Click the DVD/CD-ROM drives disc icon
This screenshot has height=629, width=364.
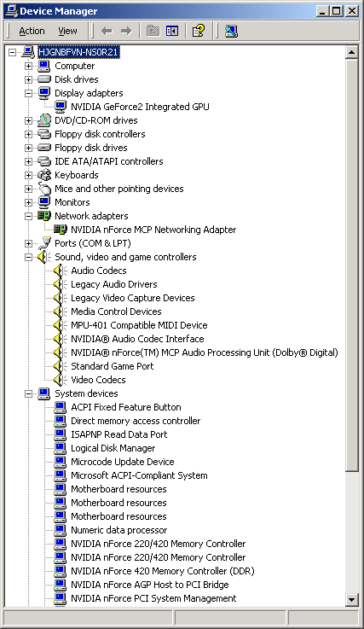point(44,120)
